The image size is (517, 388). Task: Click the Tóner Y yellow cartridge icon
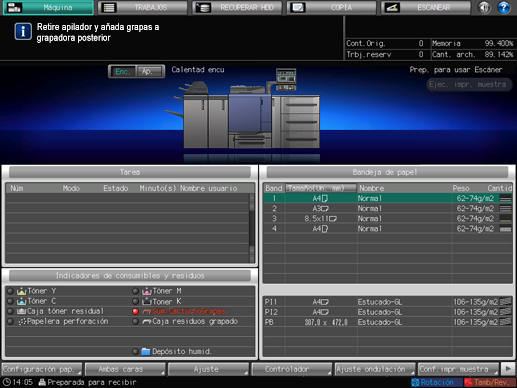(22, 291)
